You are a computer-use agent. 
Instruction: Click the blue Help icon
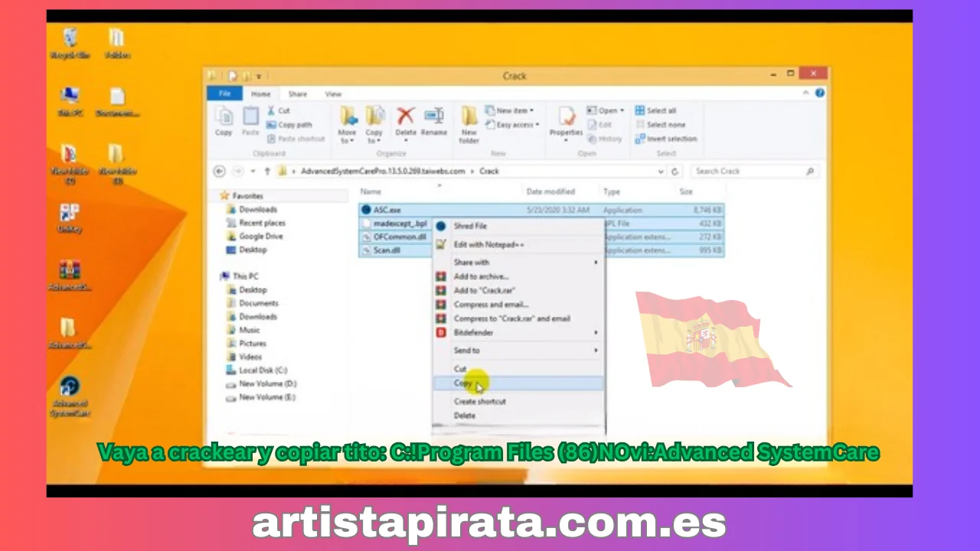pos(820,93)
